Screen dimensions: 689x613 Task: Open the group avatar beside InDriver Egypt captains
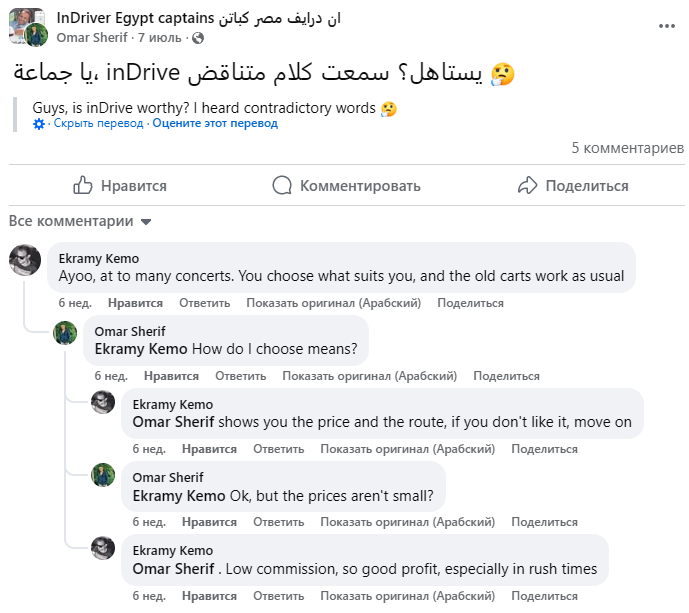[26, 26]
